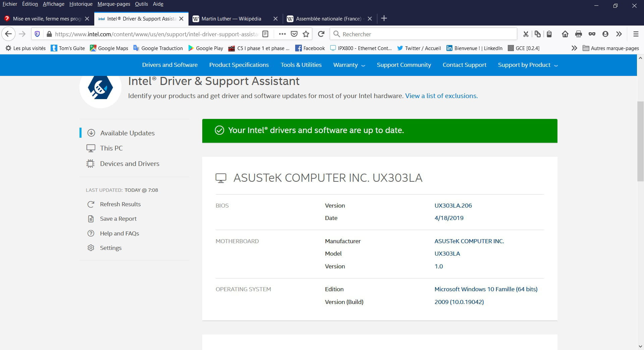644x350 pixels.
Task: Select Devices and Drivers in sidebar
Action: click(129, 164)
